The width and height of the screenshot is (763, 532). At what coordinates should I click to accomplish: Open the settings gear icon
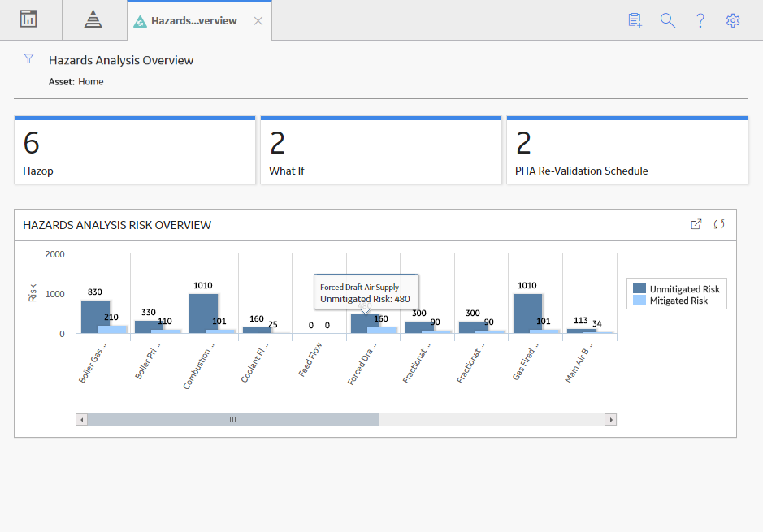click(733, 20)
